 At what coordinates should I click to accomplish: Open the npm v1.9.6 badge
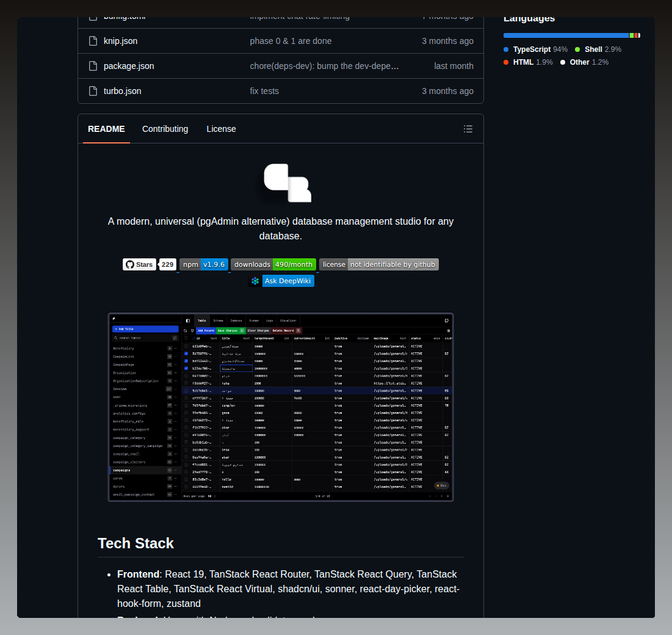coord(204,264)
